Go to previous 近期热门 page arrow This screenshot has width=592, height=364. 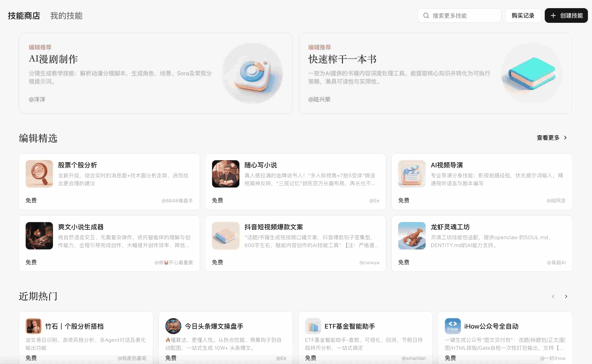coord(553,296)
